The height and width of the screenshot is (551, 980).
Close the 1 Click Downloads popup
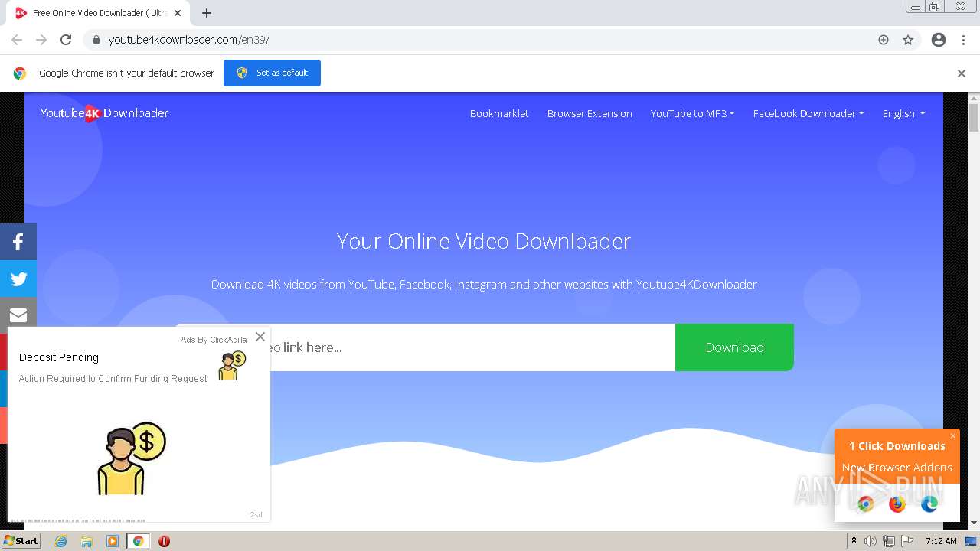(x=953, y=436)
